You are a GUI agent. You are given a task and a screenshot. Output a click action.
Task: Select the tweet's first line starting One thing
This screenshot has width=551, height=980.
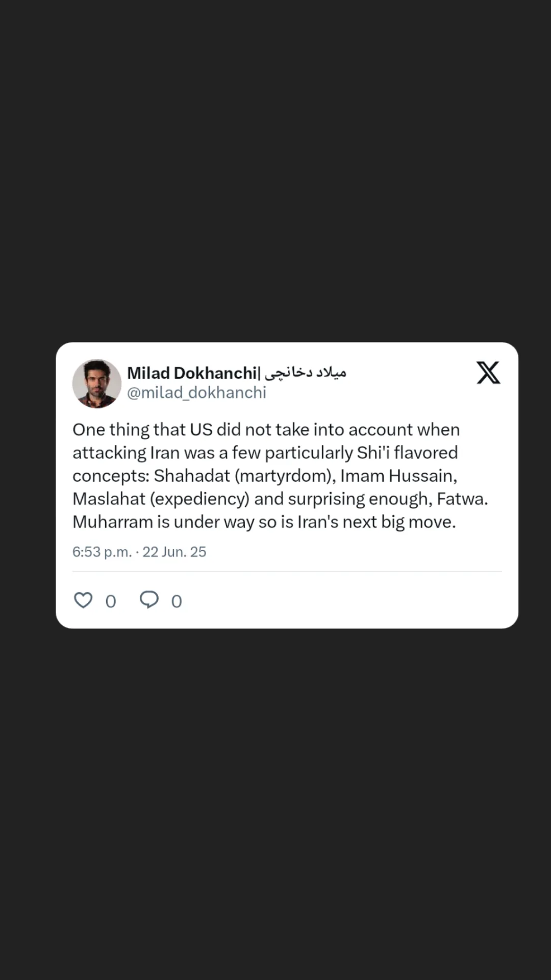click(x=266, y=430)
